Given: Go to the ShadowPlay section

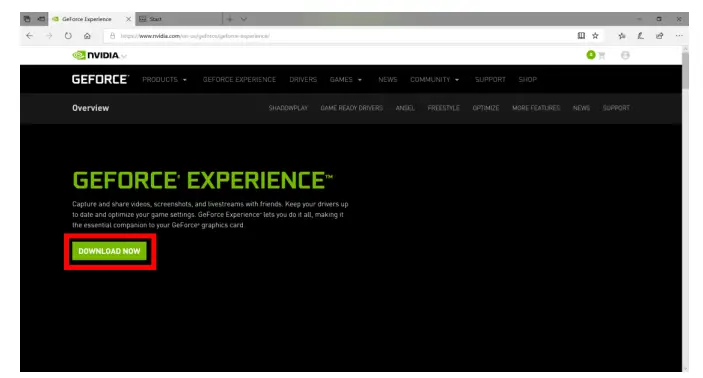Looking at the screenshot, I should [x=288, y=108].
